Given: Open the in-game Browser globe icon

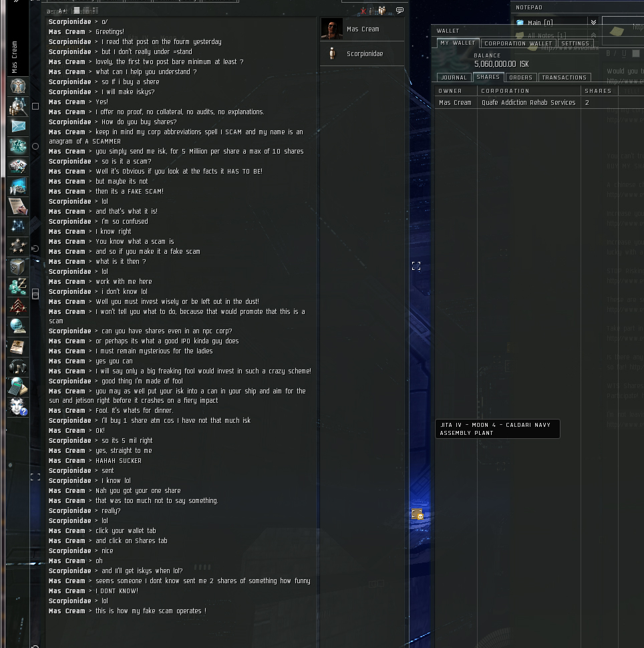Looking at the screenshot, I should (18, 327).
